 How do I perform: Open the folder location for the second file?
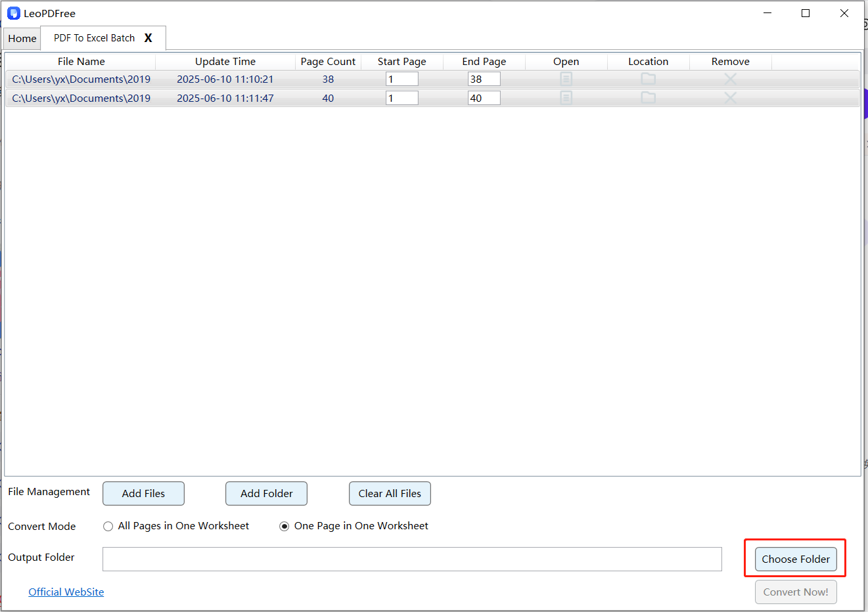[648, 97]
